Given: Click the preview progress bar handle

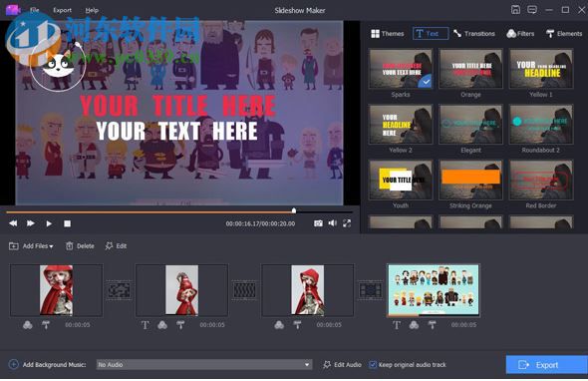Looking at the screenshot, I should coord(294,211).
